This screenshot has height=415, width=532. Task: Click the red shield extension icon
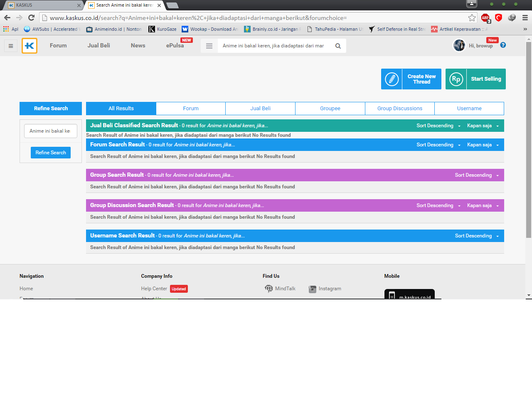pos(499,17)
